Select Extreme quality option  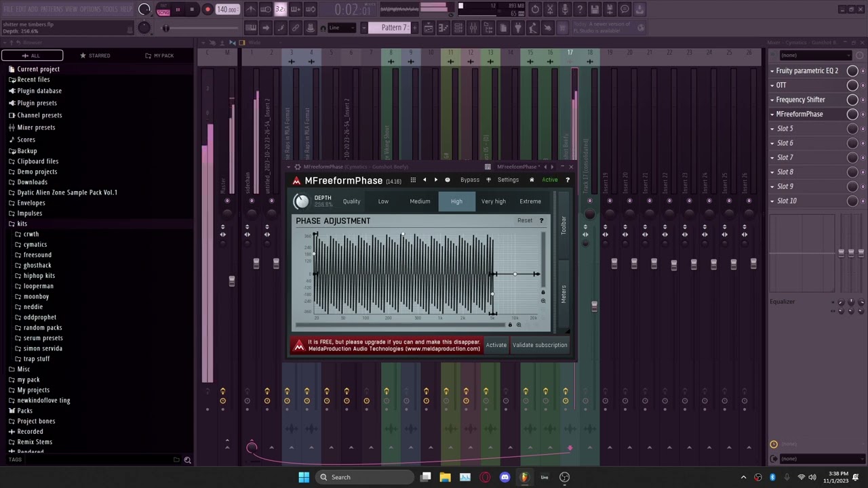coord(530,201)
